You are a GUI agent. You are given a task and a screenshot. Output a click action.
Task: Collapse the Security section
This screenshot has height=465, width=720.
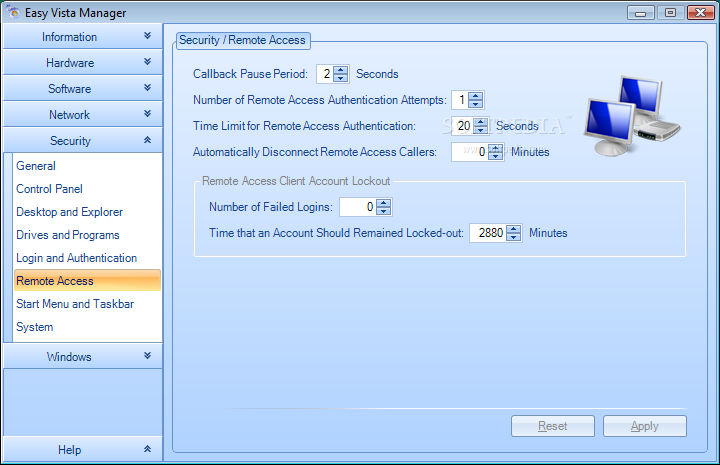[x=83, y=140]
